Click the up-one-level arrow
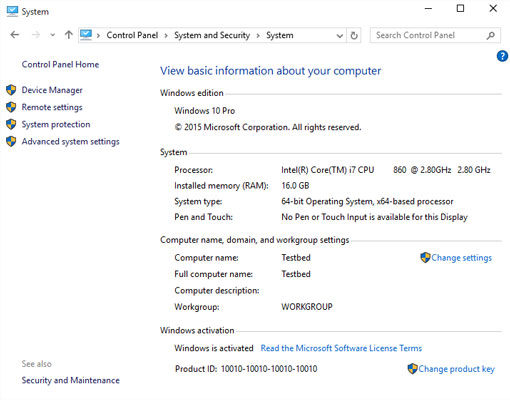The image size is (510, 400). 69,35
